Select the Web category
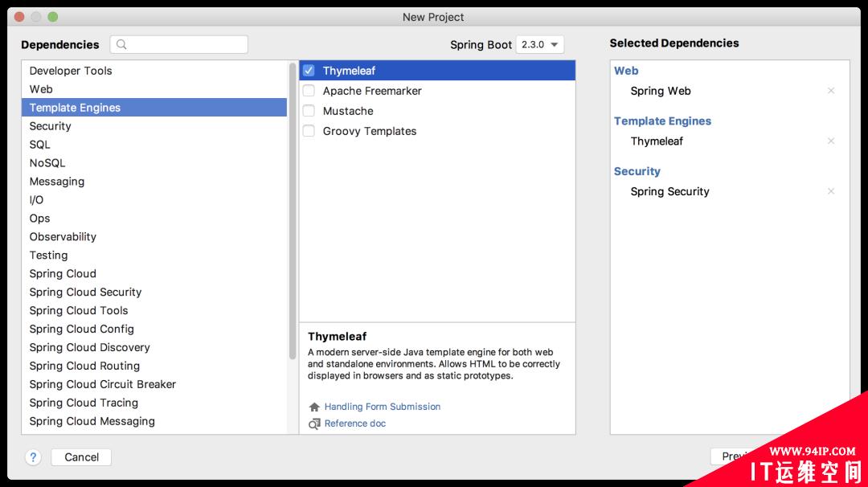Image resolution: width=868 pixels, height=487 pixels. pyautogui.click(x=154, y=89)
